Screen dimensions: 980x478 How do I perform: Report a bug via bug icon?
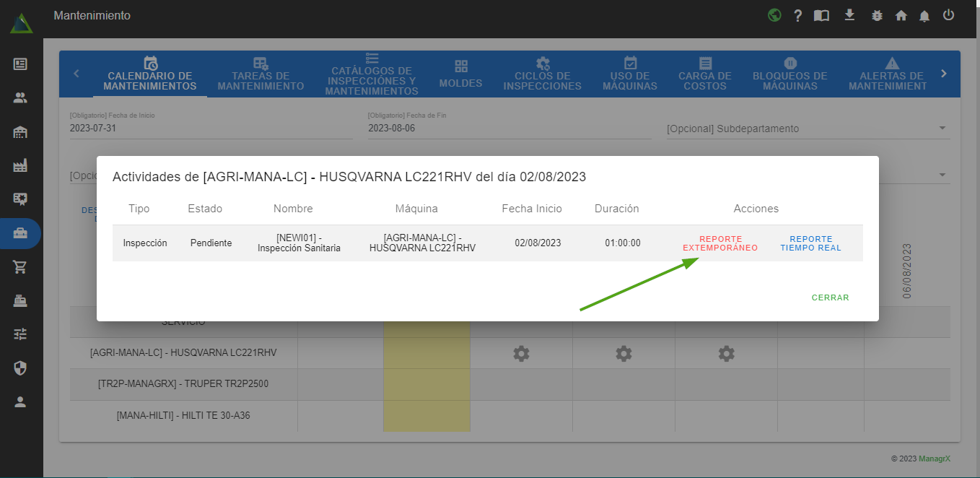point(877,15)
